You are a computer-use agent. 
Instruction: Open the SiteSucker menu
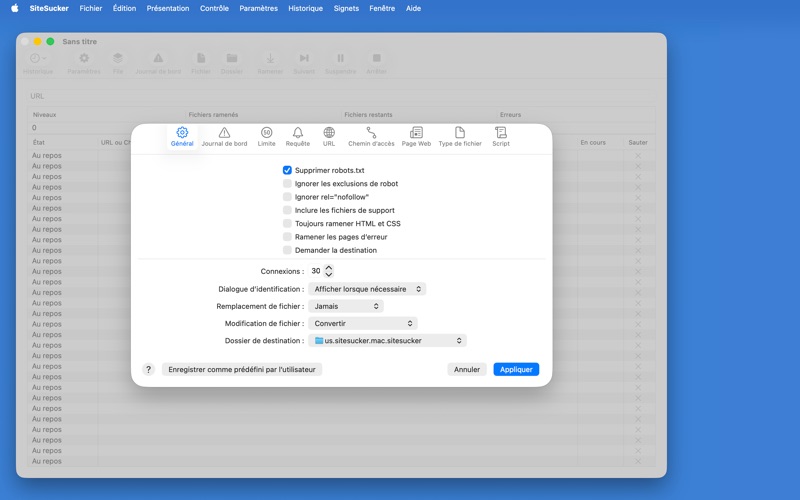tap(49, 8)
